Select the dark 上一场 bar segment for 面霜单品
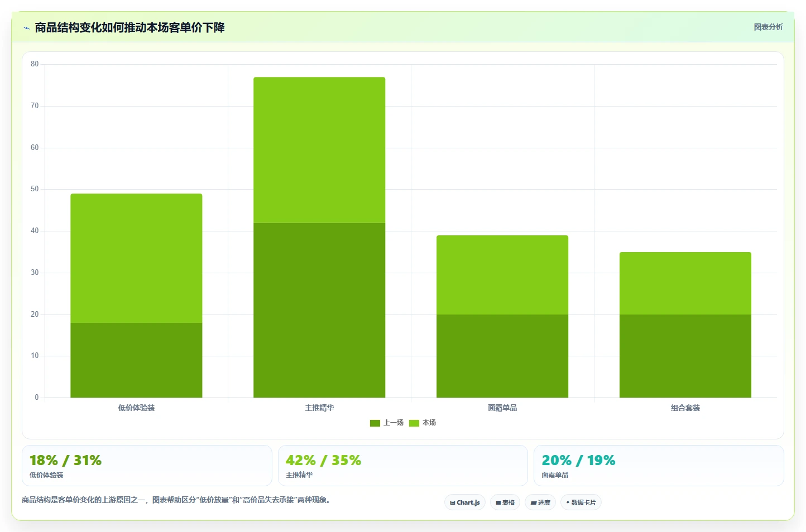This screenshot has width=806, height=532. tap(502, 356)
